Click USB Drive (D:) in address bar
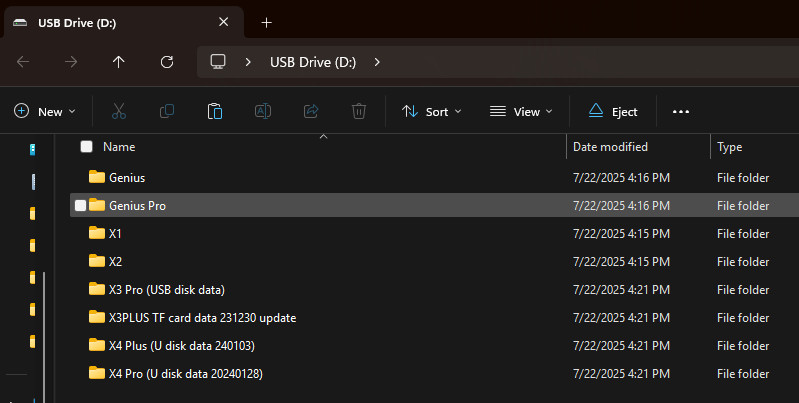This screenshot has height=403, width=799. (x=313, y=62)
